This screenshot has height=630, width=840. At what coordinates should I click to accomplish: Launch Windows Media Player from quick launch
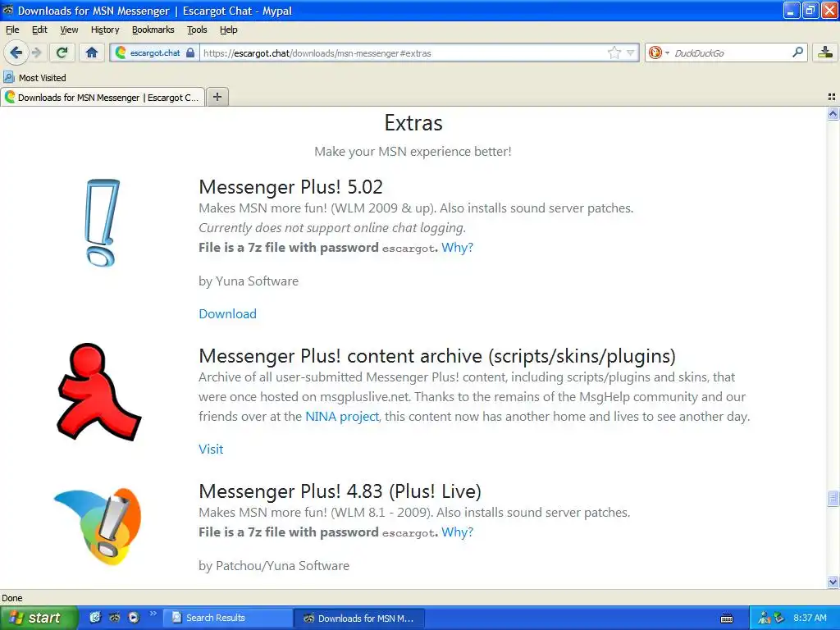point(134,618)
